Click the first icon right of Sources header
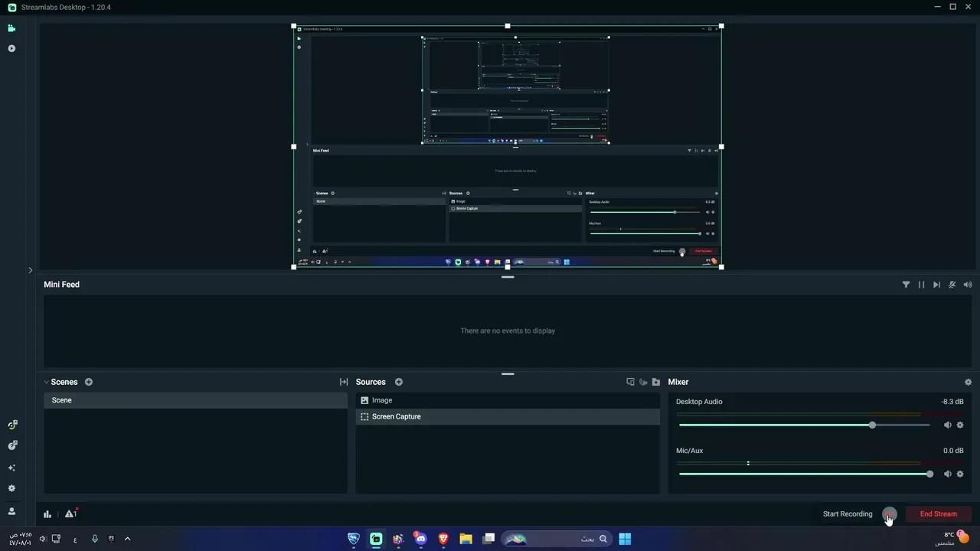 tap(630, 382)
